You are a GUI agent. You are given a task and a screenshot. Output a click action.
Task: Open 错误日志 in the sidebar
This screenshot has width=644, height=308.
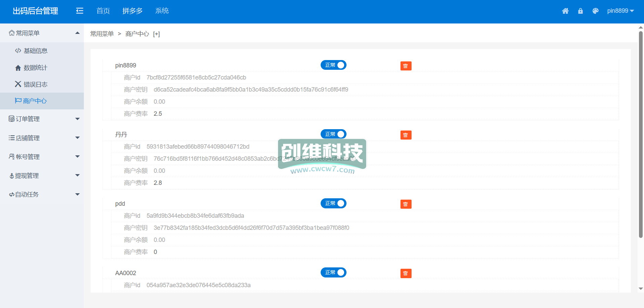tap(35, 85)
